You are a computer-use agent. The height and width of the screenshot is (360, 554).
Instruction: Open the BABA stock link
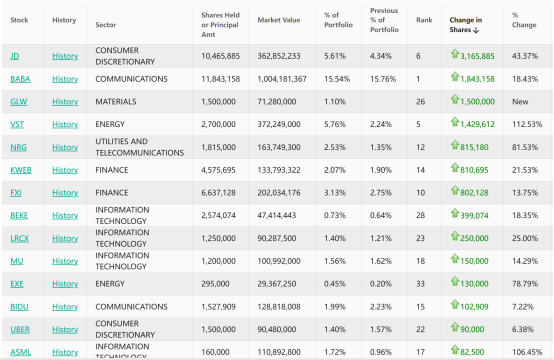[x=20, y=79]
